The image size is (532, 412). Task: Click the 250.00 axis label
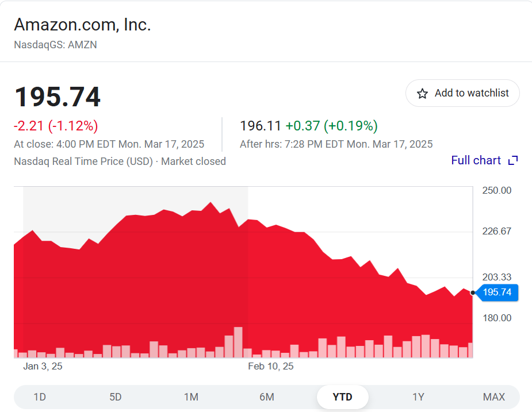click(x=497, y=190)
